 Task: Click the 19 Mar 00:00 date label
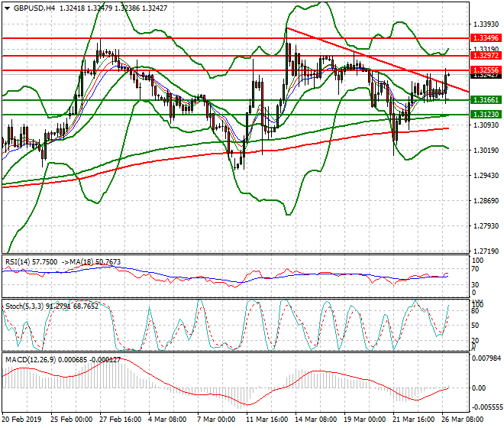(365, 420)
